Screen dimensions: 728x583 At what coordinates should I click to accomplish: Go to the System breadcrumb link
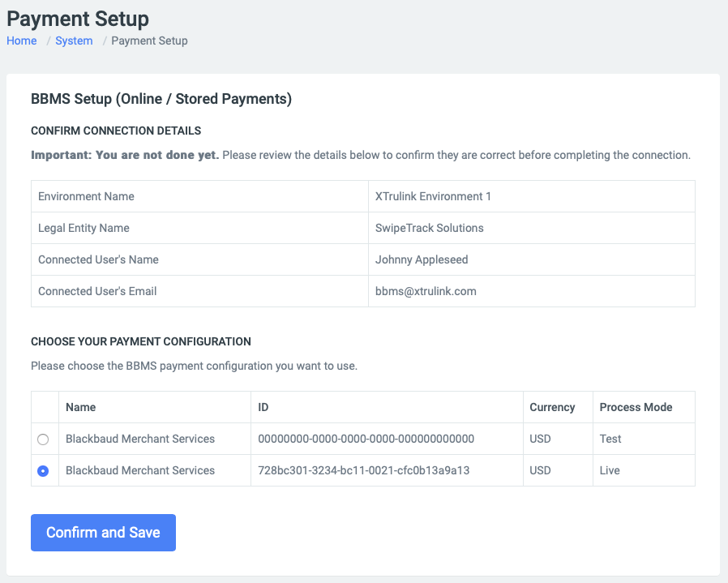tap(74, 41)
